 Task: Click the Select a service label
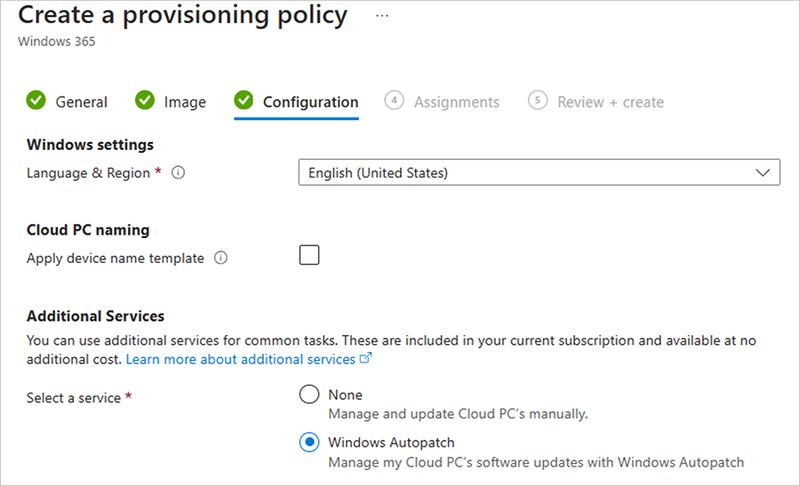point(73,398)
